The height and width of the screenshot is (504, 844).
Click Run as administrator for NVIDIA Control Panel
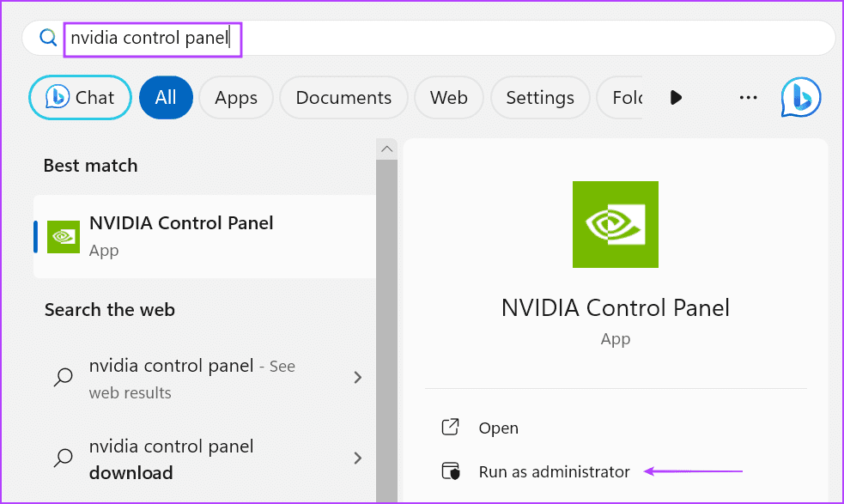click(554, 471)
